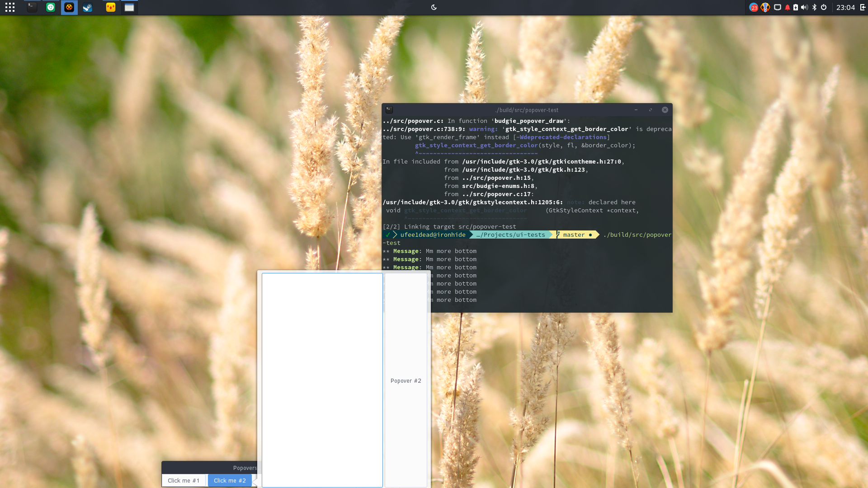Open the application grid menu in top panel
Image resolution: width=868 pixels, height=488 pixels.
click(10, 7)
